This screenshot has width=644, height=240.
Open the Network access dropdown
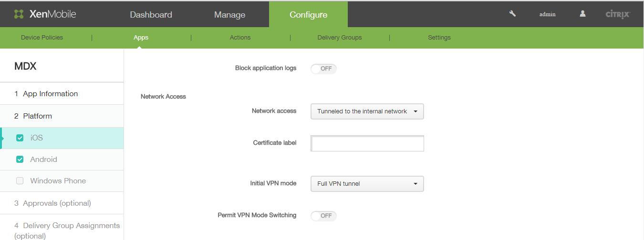pos(367,111)
